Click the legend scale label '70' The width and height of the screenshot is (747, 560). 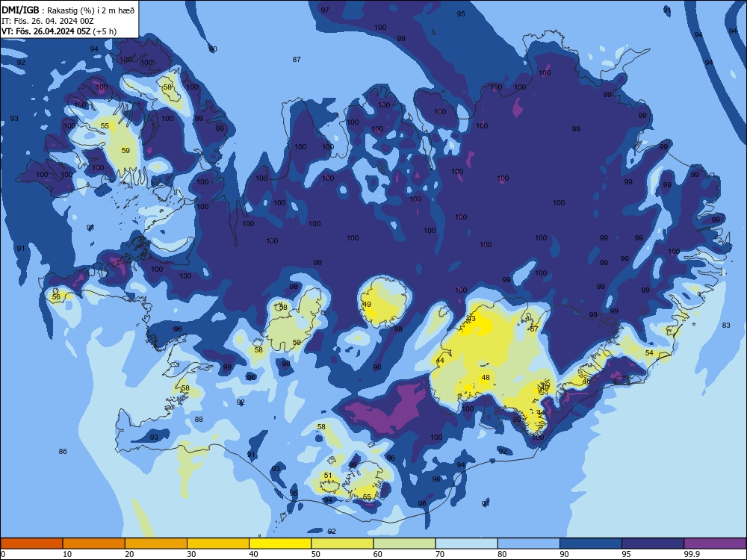pyautogui.click(x=440, y=554)
